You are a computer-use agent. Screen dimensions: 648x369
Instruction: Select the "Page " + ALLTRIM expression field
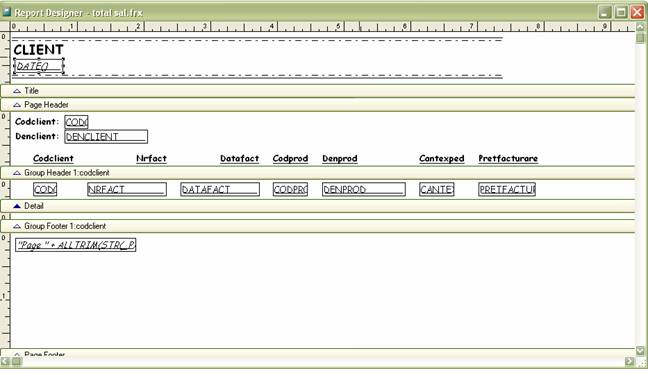(x=76, y=245)
